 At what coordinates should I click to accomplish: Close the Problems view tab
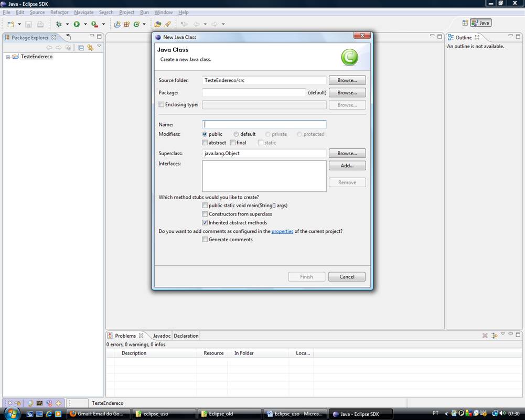141,336
